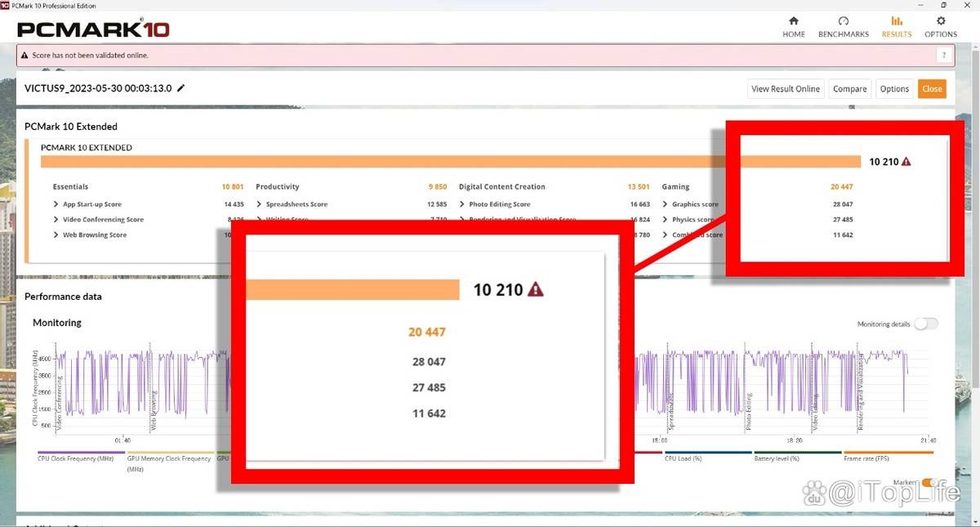Click the pencil icon to rename the result
This screenshot has height=527, width=980.
181,88
